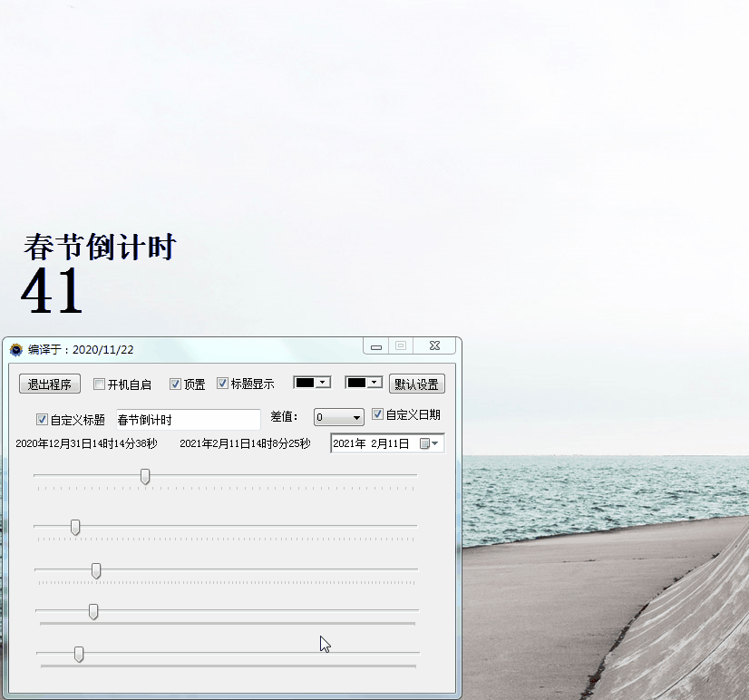Click the 差值 label
749x700 pixels.
tap(284, 417)
